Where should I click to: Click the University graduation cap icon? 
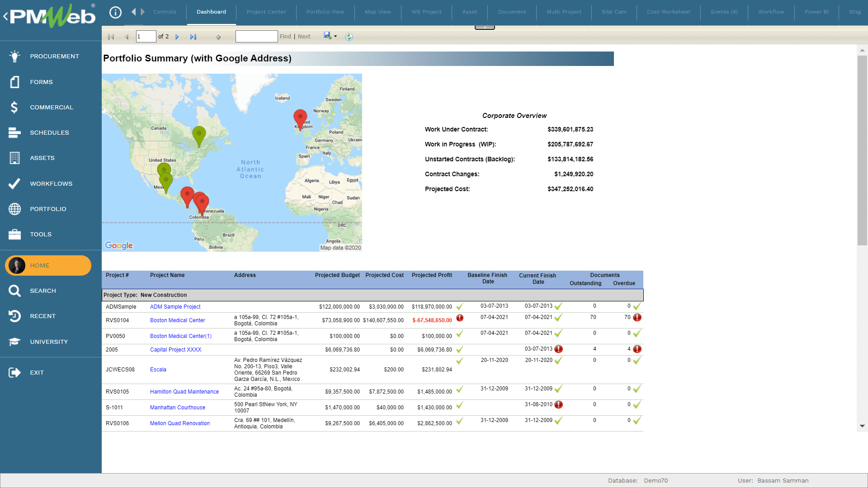coord(14,342)
